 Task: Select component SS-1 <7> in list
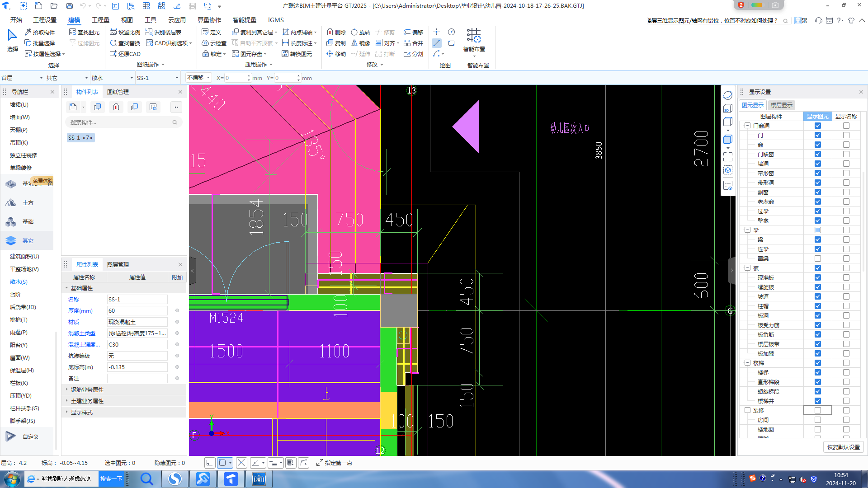coord(80,137)
